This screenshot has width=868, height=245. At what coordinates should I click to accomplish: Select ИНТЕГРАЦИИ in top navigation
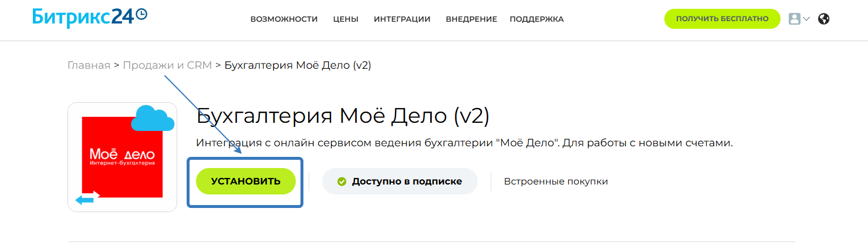[402, 19]
